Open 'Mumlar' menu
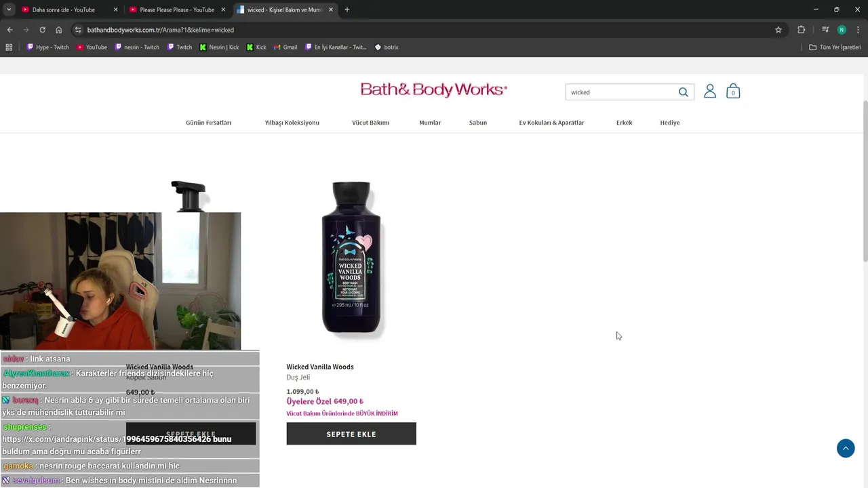 click(430, 123)
